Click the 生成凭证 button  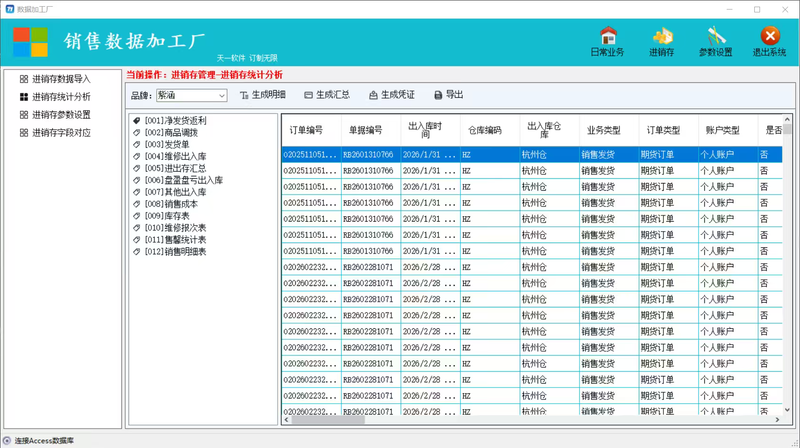pos(392,95)
